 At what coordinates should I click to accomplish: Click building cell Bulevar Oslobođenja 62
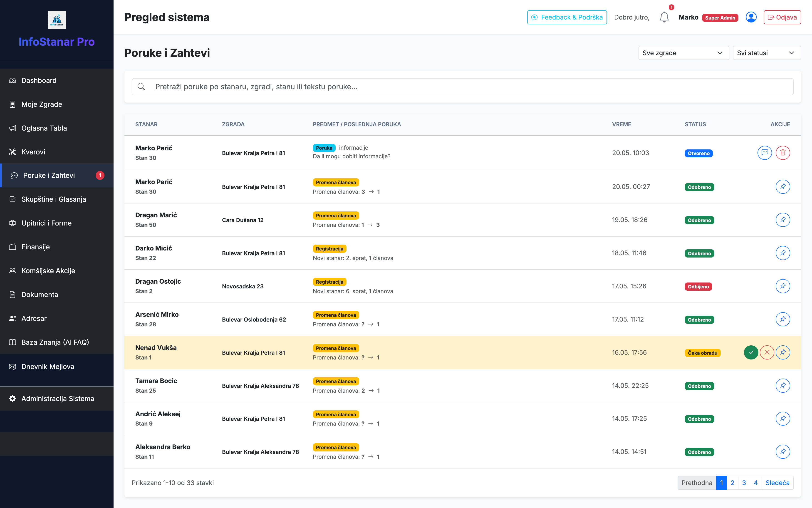pos(254,320)
